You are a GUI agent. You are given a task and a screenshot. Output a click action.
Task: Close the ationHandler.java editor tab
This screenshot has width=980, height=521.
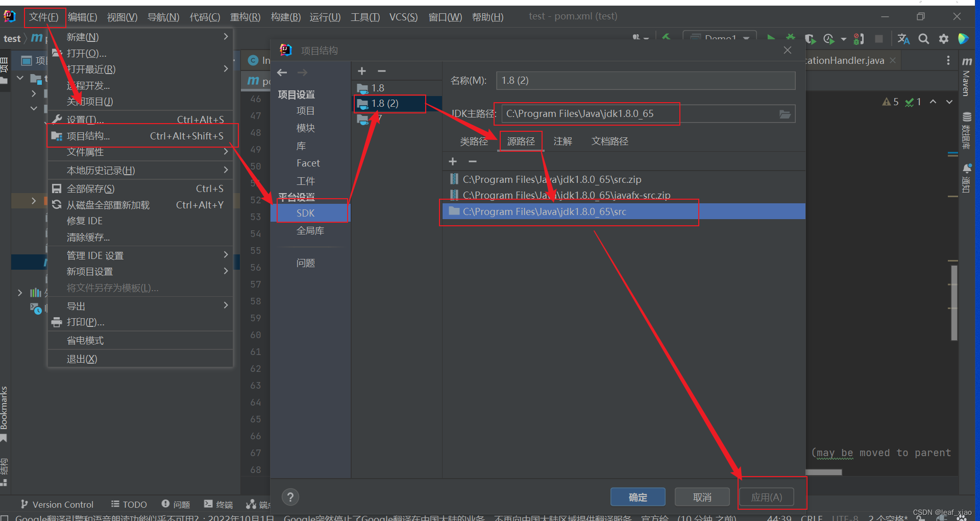(893, 60)
